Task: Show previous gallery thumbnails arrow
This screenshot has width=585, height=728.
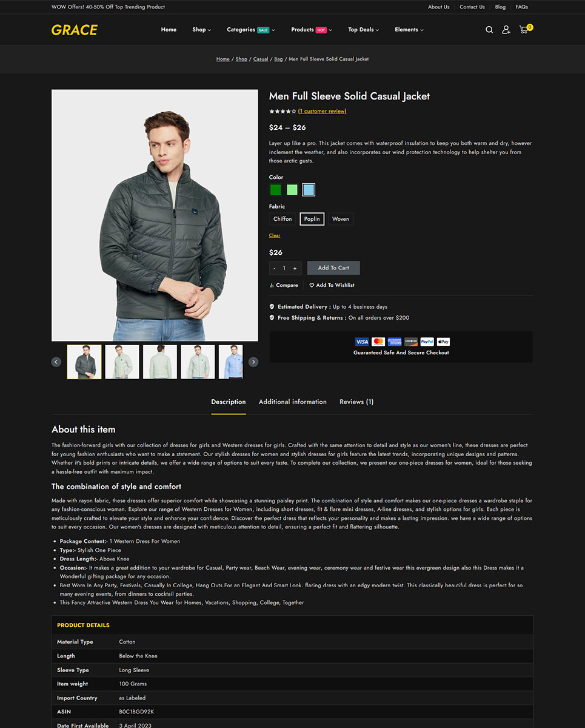Action: 56,362
